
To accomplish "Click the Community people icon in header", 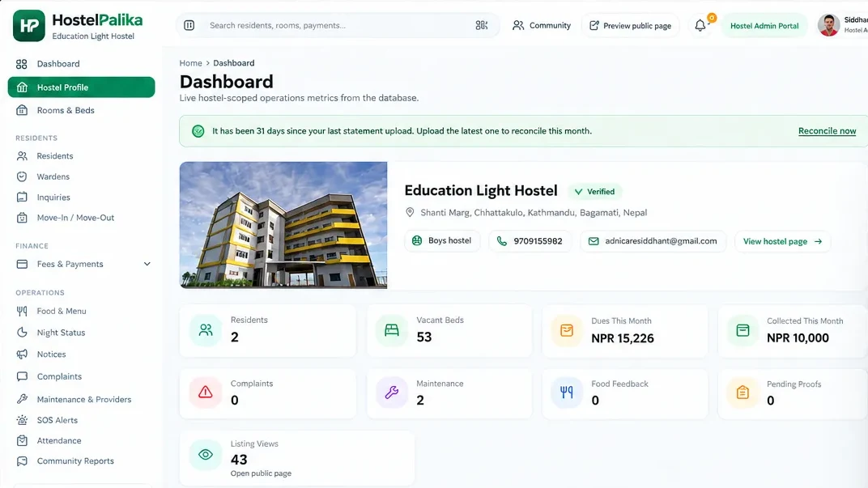I will pos(518,25).
